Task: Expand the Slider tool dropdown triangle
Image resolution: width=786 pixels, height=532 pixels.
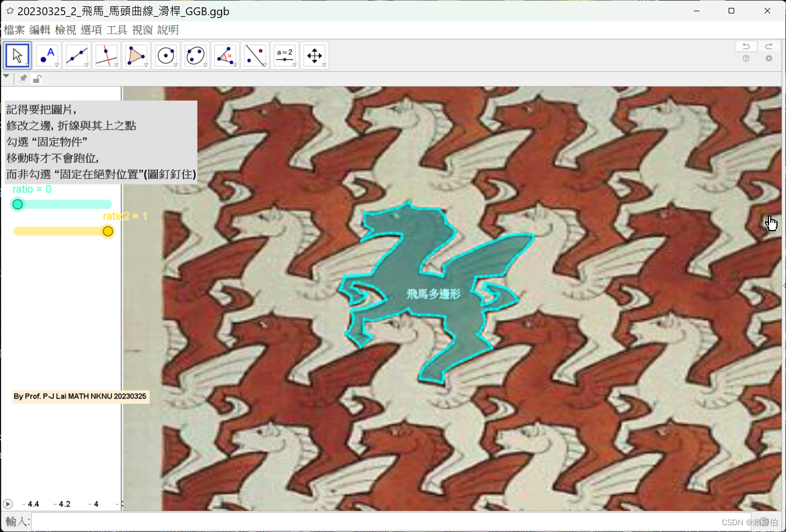Action: (x=295, y=65)
